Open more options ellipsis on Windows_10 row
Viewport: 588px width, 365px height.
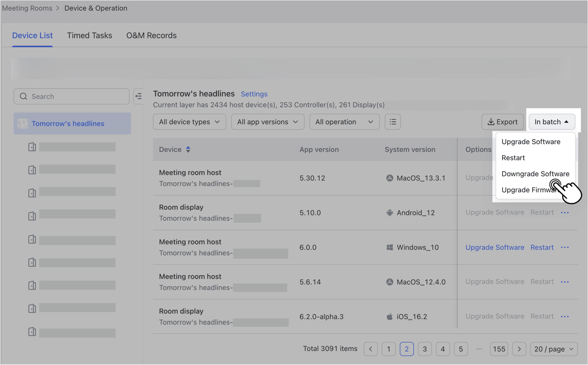(x=565, y=247)
